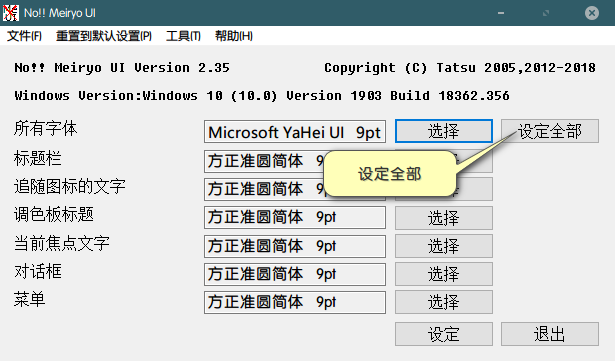Minimize the No!! Meiryo UI window
Screen dimensions: 615x361
tap(501, 13)
